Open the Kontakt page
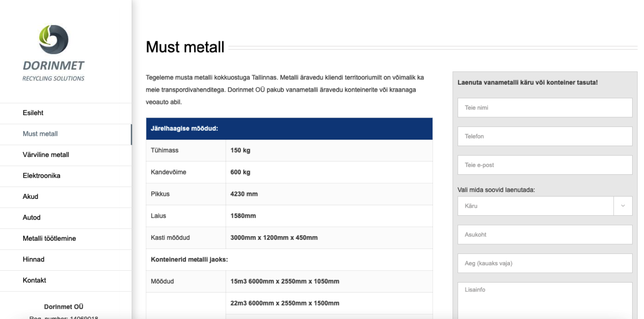 (34, 280)
